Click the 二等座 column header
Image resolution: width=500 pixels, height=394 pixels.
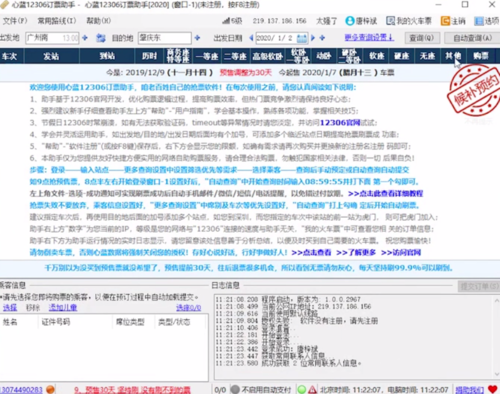[x=236, y=56]
